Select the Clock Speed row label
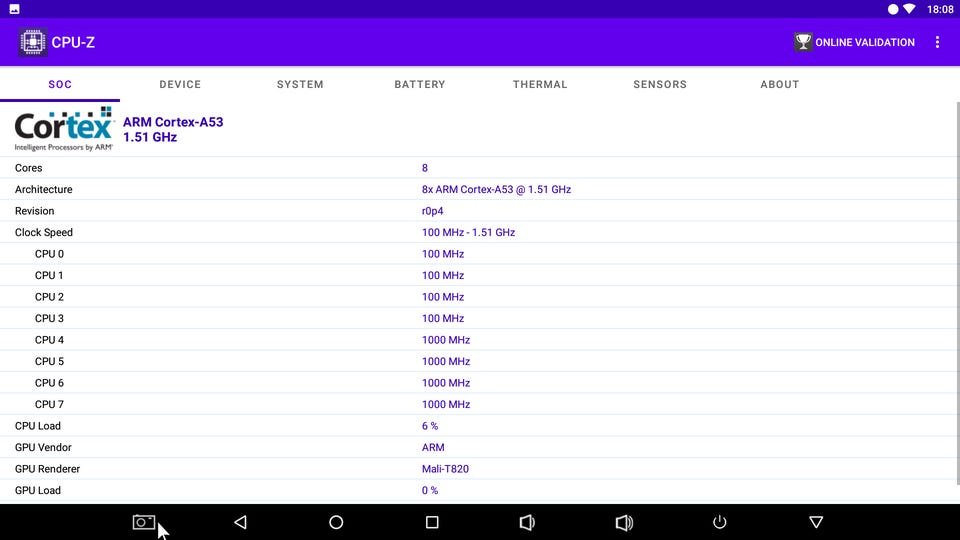 click(43, 232)
